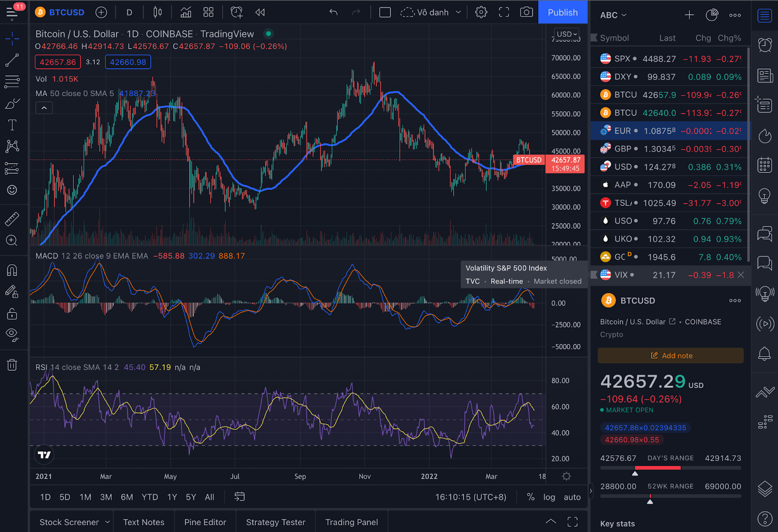Switch to the Pine Editor tab

pyautogui.click(x=205, y=522)
